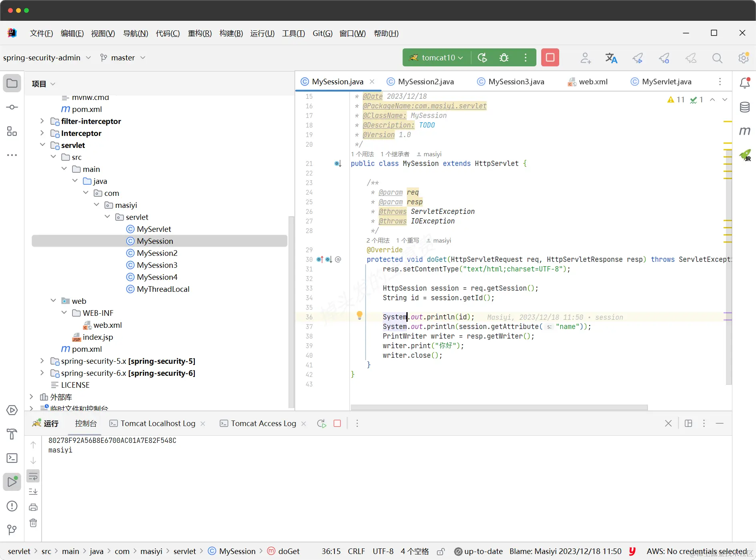Click the project tree vertical scrollbar

coord(291,312)
